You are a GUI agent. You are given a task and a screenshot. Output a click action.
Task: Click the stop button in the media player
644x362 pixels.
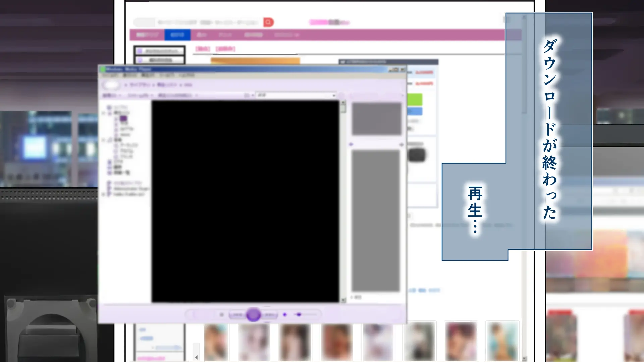(221, 315)
